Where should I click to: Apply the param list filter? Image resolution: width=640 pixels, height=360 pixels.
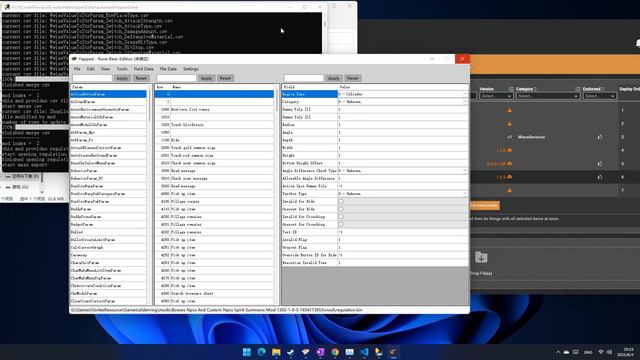[122, 78]
